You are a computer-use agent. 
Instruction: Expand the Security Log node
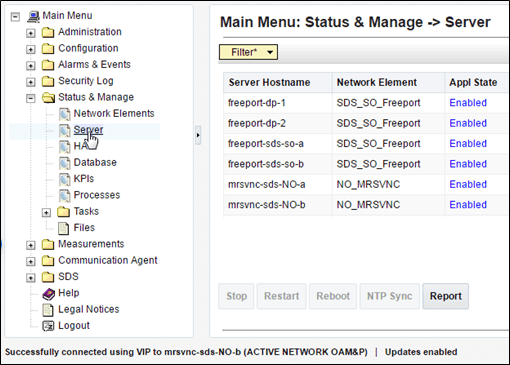click(31, 82)
